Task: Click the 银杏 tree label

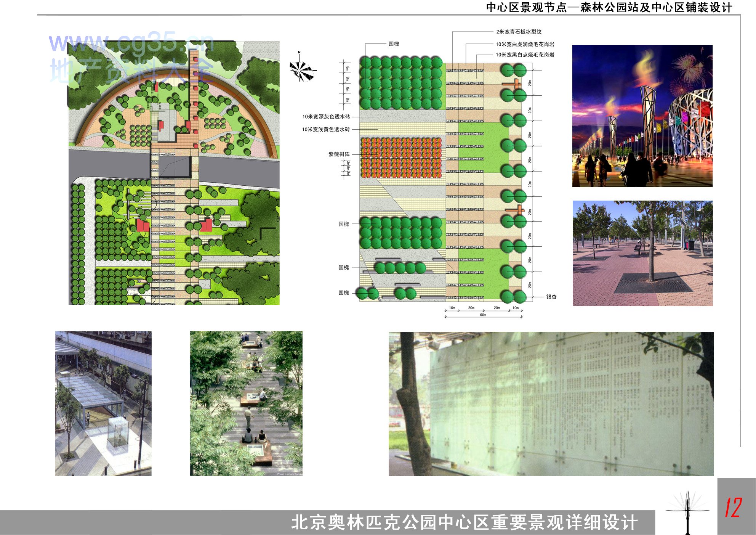Action: coord(551,297)
